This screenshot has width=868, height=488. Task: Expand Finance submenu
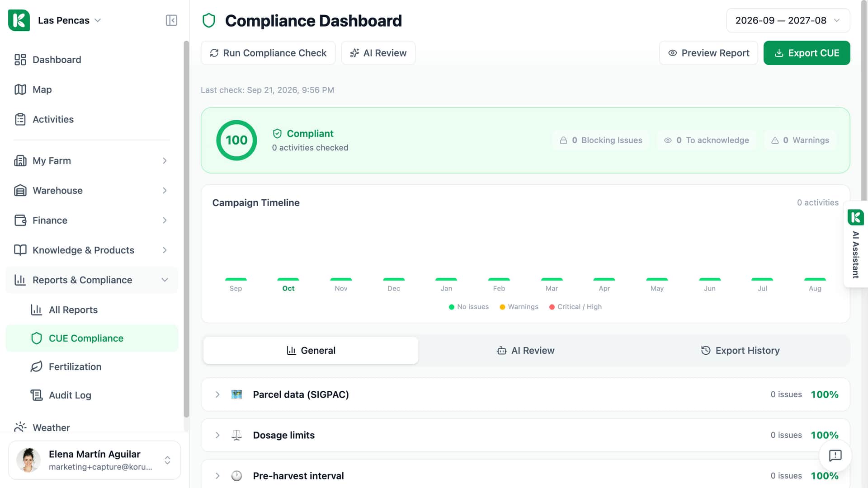91,220
